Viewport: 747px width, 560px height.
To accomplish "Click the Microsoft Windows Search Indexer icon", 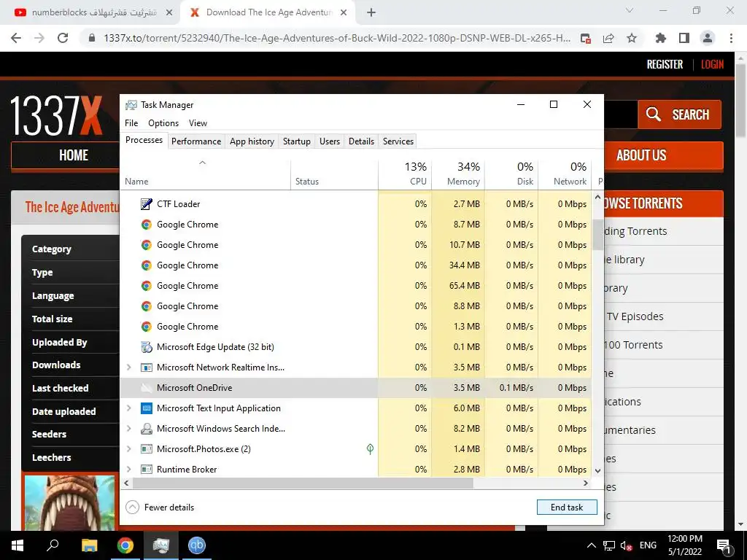I will 146,429.
